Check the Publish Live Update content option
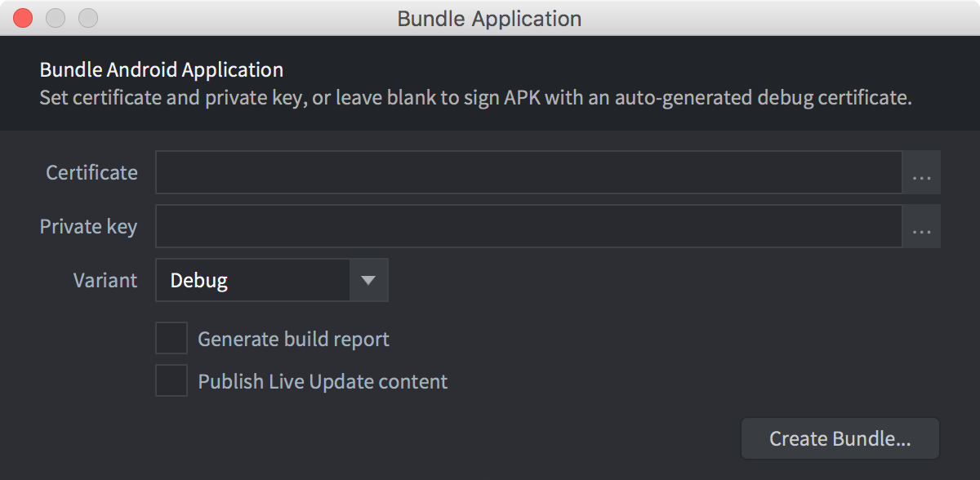 point(171,380)
